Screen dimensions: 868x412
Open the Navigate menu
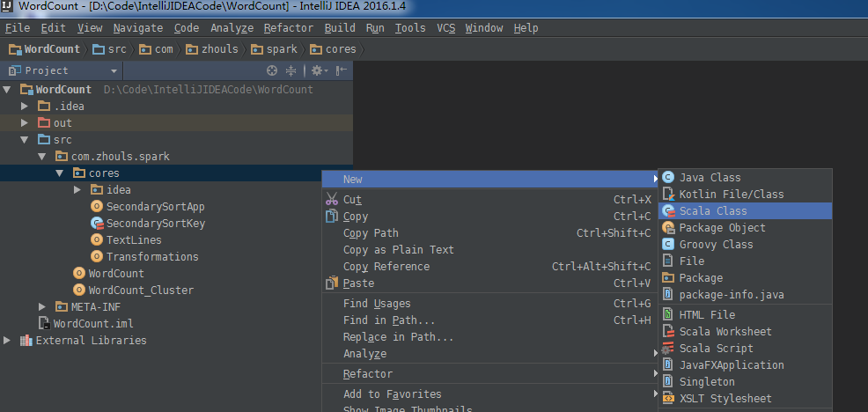click(x=138, y=27)
